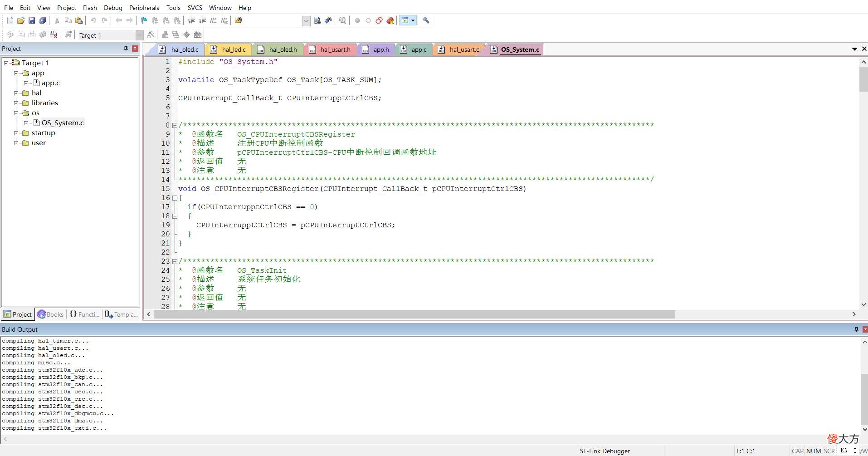
Task: Click the ST-Link Debugger status entry
Action: click(605, 451)
